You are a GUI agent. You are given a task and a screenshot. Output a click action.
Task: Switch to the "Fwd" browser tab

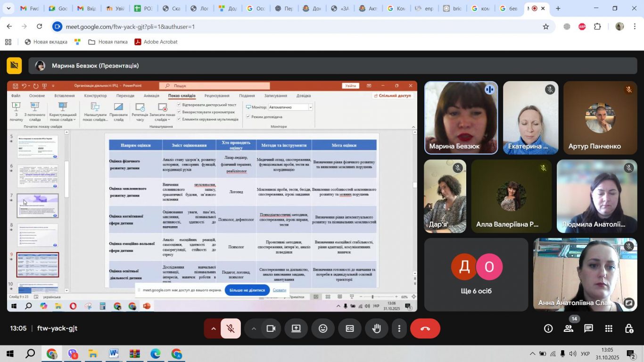tap(29, 8)
